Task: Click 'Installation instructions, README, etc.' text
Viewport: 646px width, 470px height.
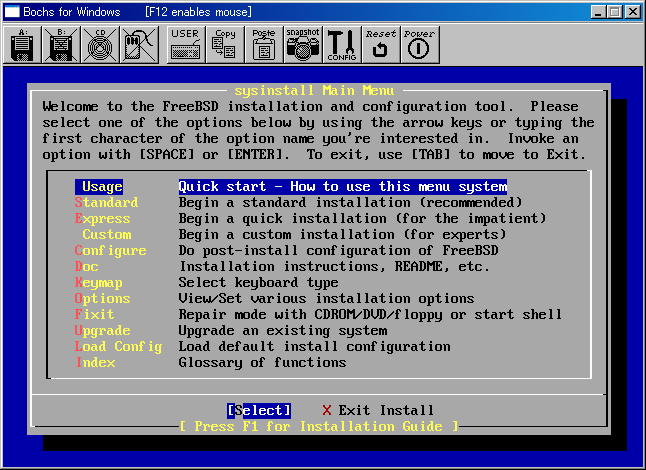Action: coord(334,267)
